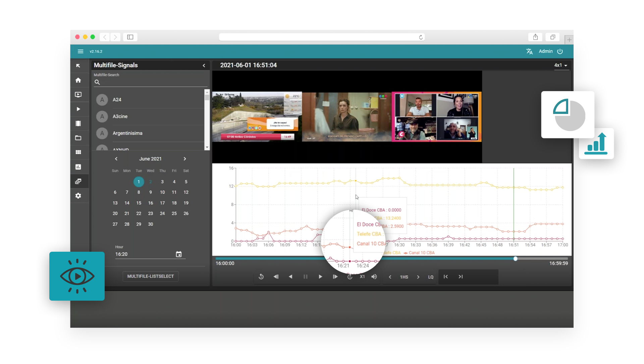Change the X1 playback speed

(362, 277)
